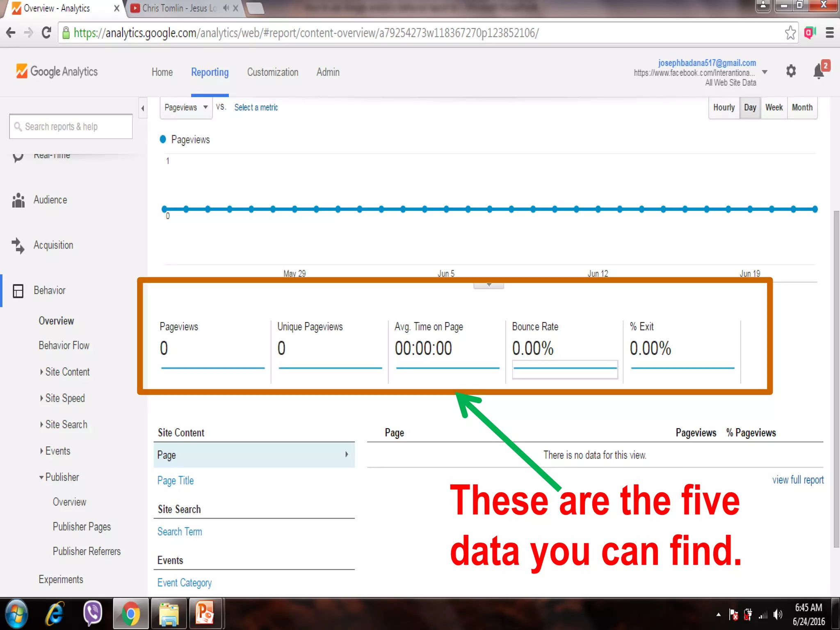Go to the Home tab
The image size is (840, 630).
coord(162,72)
